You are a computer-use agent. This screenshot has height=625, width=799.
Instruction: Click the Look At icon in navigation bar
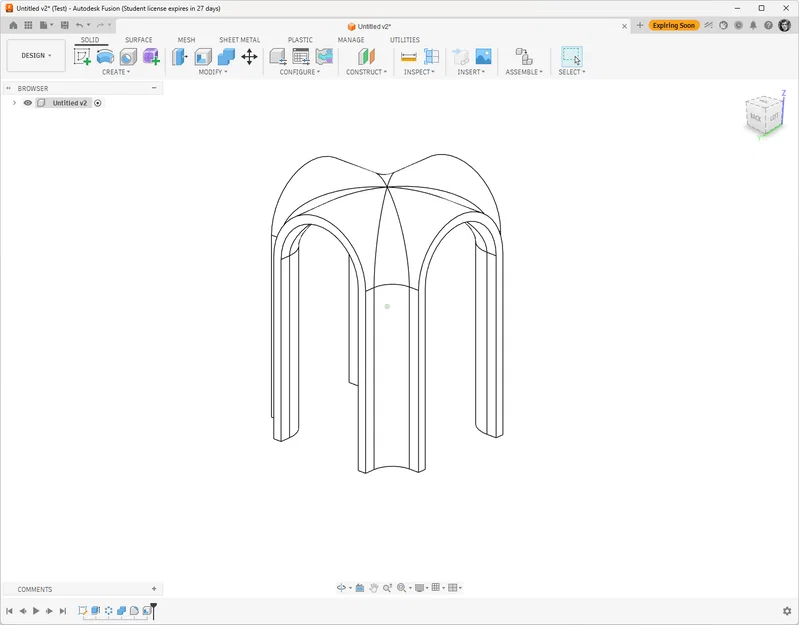(360, 588)
